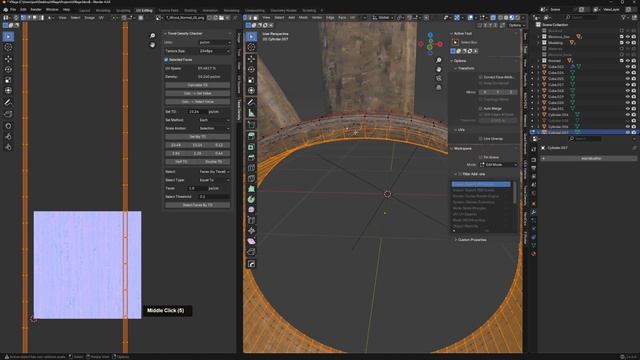
Task: Open the File menu
Action: click(x=13, y=9)
